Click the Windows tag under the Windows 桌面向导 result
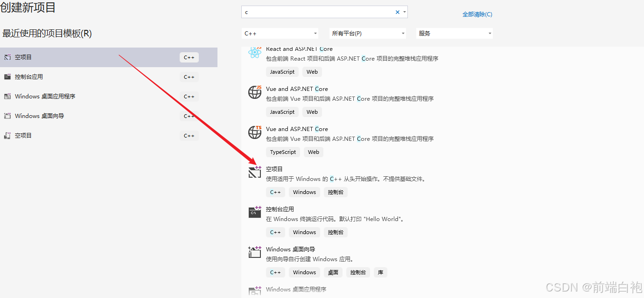 coord(305,272)
